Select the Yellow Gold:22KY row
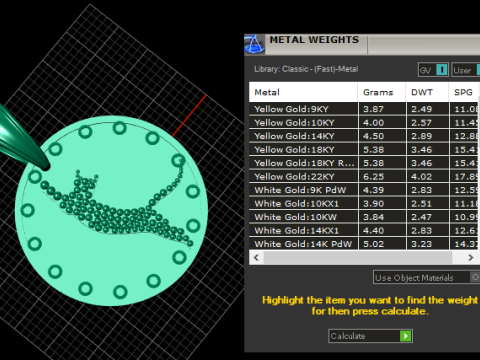 coord(364,177)
